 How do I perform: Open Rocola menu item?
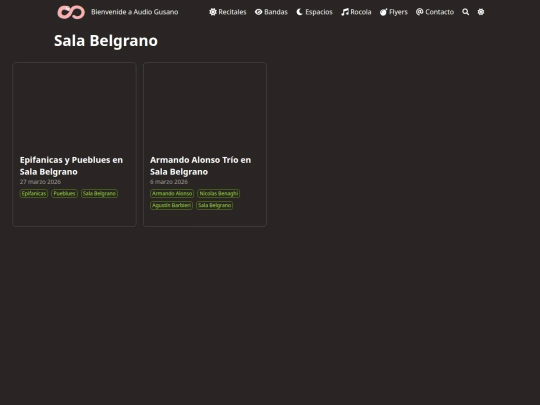[356, 12]
